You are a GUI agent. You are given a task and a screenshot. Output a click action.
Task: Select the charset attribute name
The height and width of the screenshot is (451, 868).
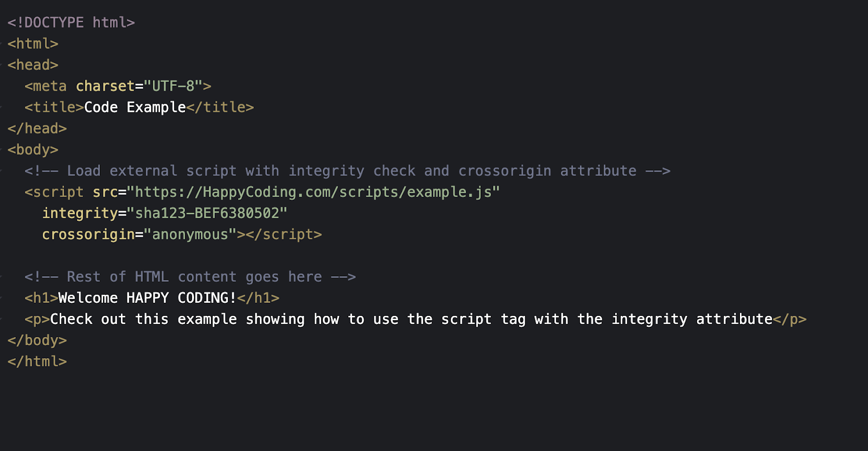tap(105, 86)
